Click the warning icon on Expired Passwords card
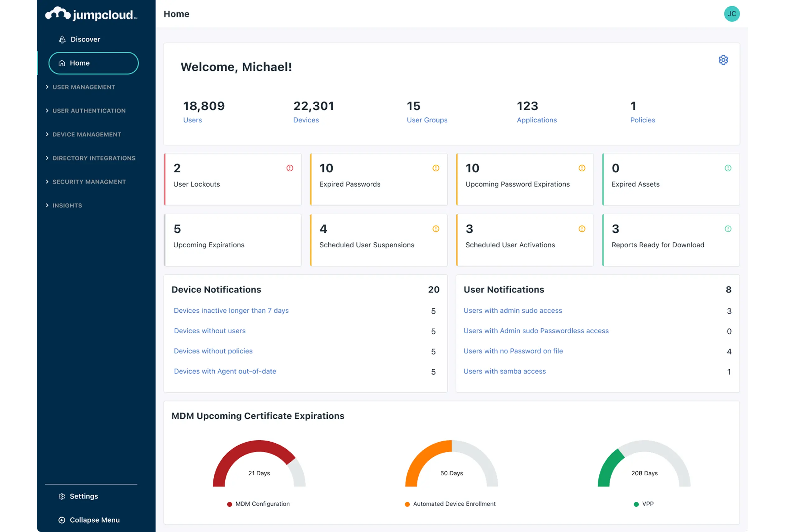 (x=436, y=168)
